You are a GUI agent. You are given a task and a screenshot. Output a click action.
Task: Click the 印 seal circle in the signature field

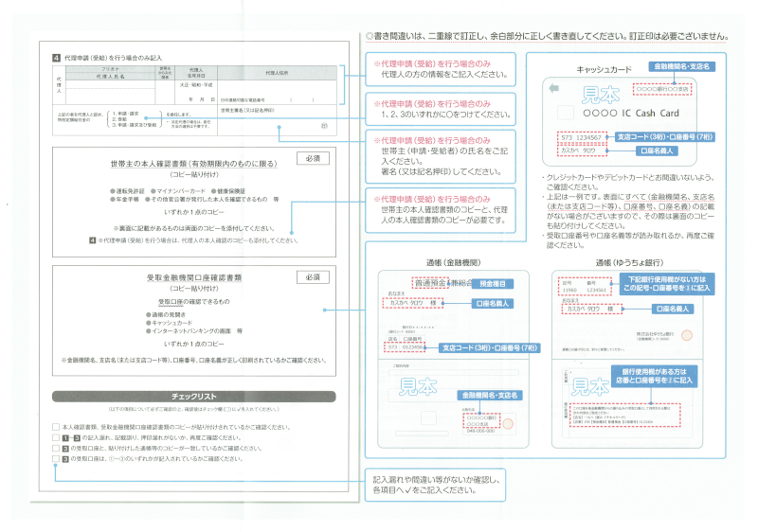324,126
